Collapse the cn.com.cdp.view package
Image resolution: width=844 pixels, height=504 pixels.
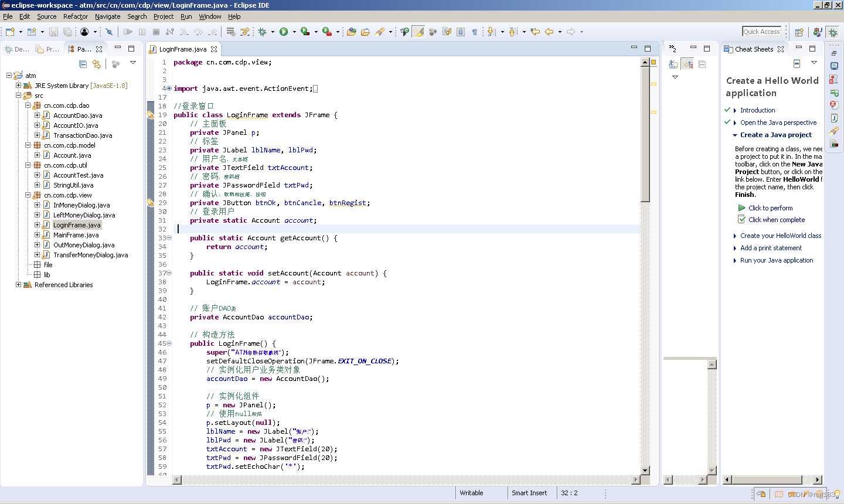click(x=28, y=195)
